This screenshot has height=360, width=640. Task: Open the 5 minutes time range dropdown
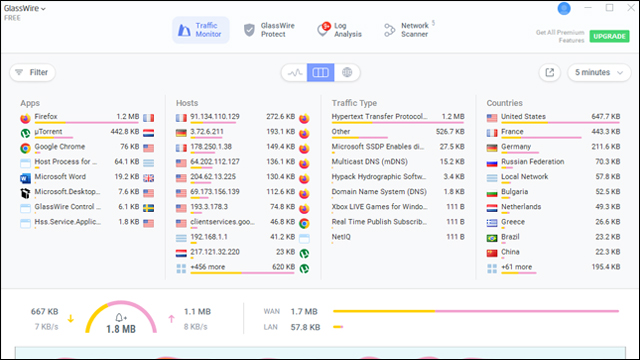click(x=599, y=73)
